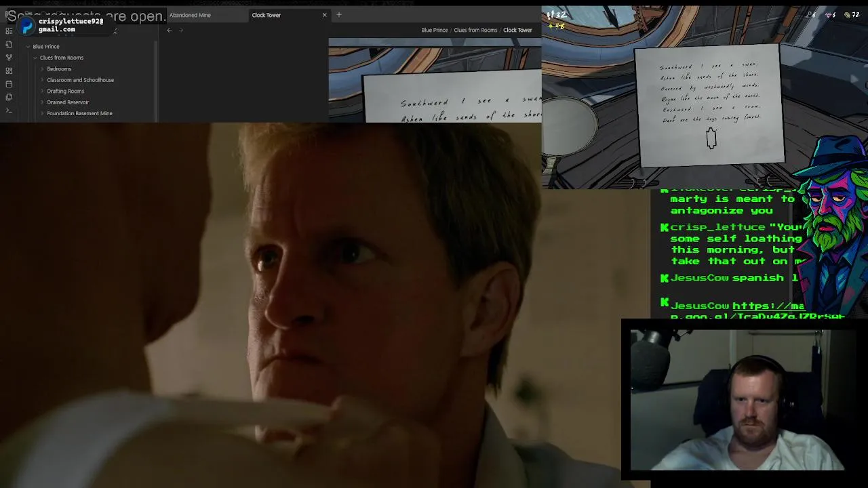
Task: Click Clock Tower in the breadcrumb
Action: [x=517, y=30]
